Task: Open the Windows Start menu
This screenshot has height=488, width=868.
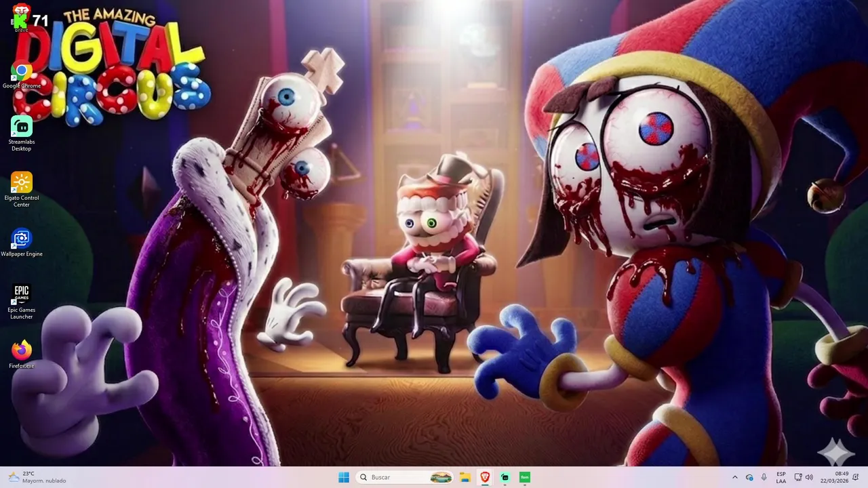Action: [x=344, y=477]
